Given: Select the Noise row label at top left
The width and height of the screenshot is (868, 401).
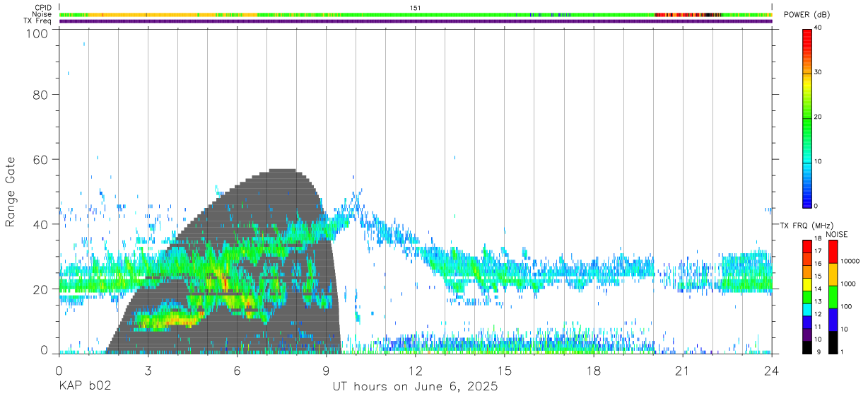Looking at the screenshot, I should tap(42, 14).
